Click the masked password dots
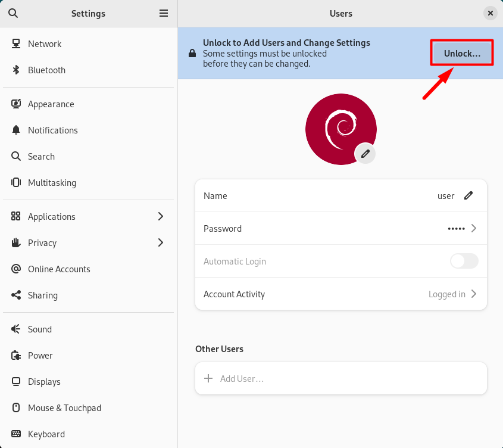503x448 pixels. coord(456,229)
